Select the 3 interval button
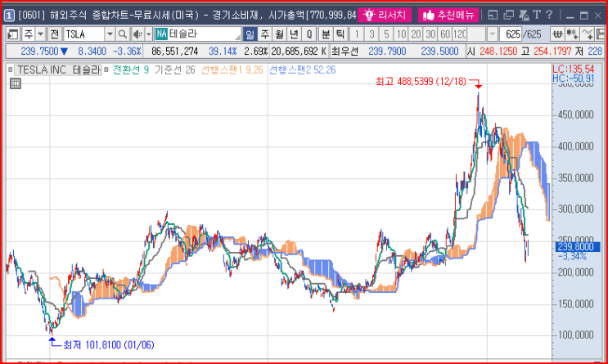The height and width of the screenshot is (364, 608). pos(372,34)
